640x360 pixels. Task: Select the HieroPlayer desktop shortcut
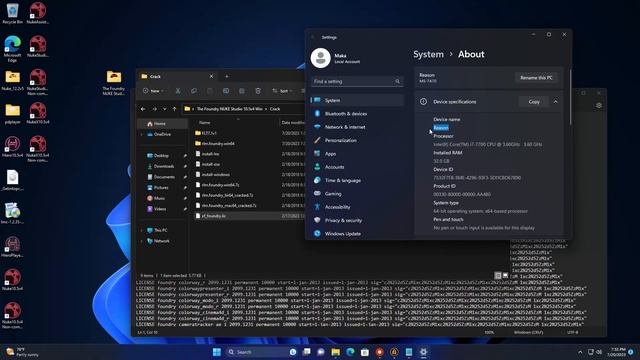pyautogui.click(x=12, y=247)
